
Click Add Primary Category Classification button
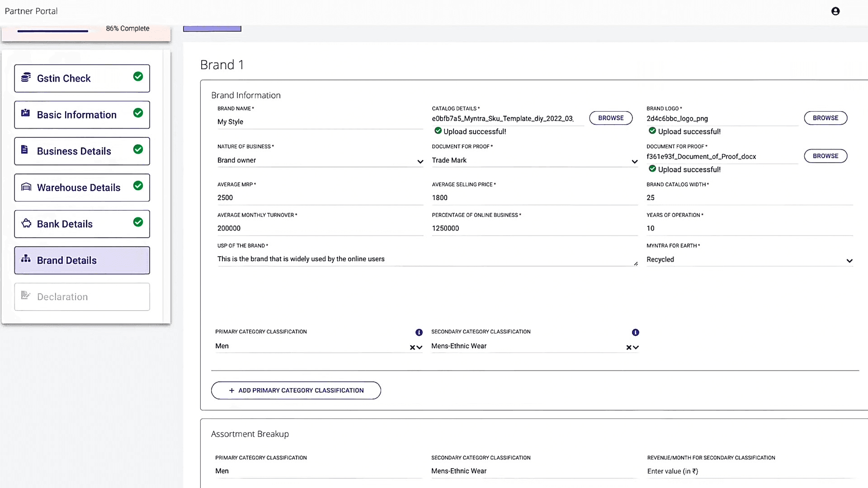tap(296, 390)
